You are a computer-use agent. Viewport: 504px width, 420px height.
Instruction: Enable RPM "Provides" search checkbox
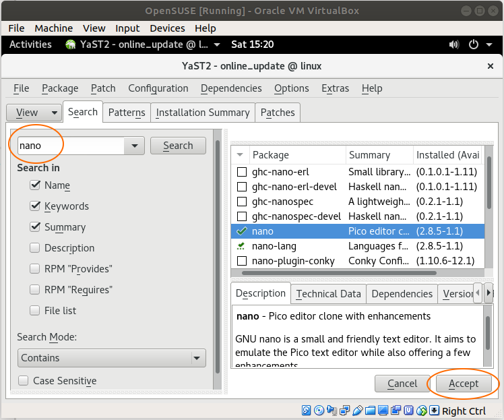[x=35, y=268]
